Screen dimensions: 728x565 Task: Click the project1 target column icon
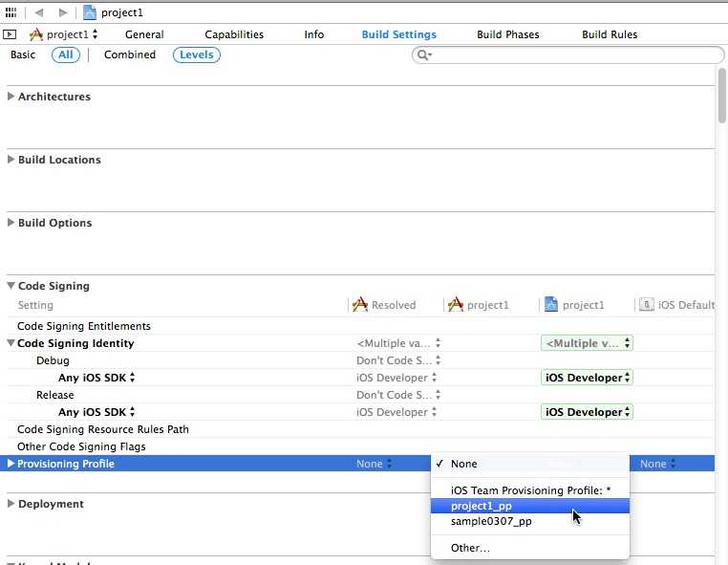coord(456,305)
